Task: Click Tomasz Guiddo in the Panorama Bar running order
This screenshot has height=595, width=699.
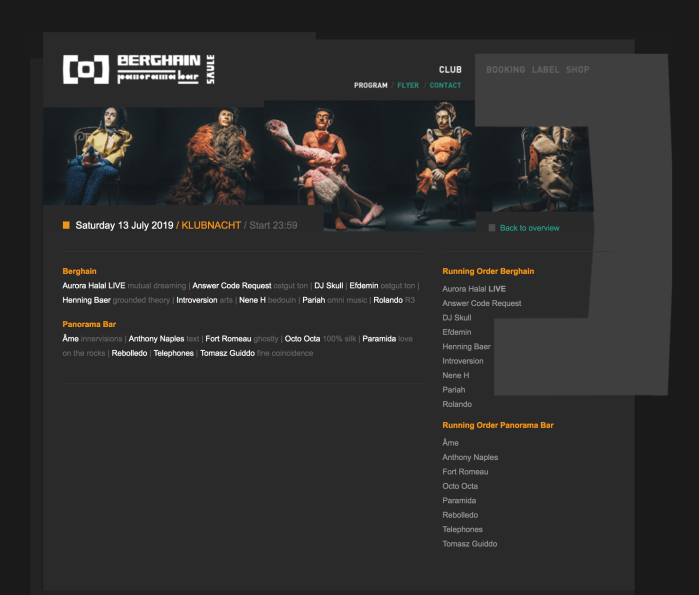Action: coord(469,544)
